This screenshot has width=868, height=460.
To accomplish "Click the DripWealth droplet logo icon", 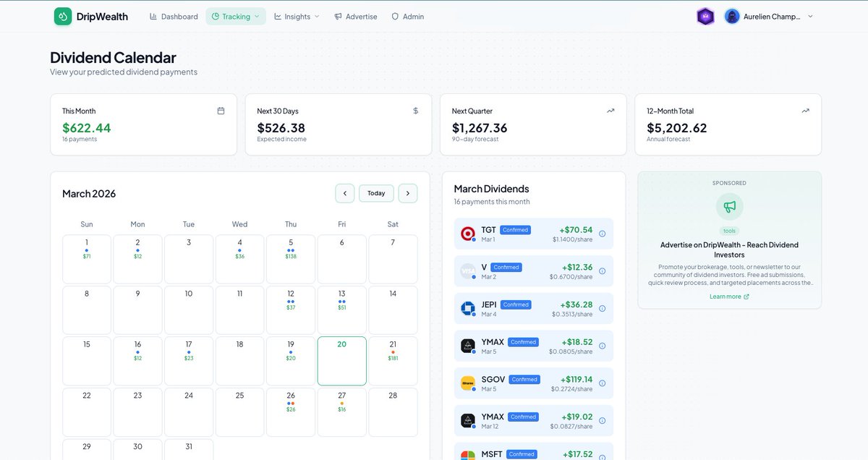I will tap(63, 16).
